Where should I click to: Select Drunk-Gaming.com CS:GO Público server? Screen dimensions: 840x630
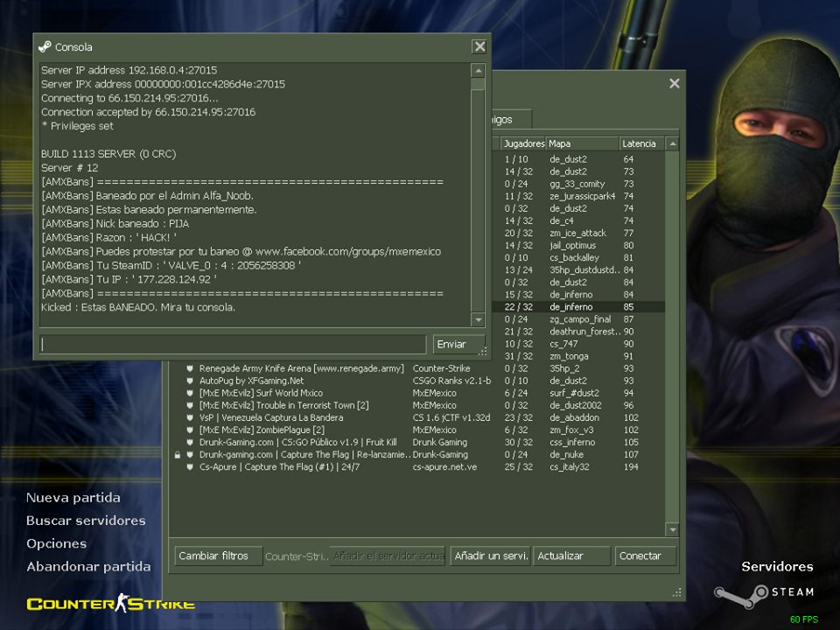pos(418,443)
